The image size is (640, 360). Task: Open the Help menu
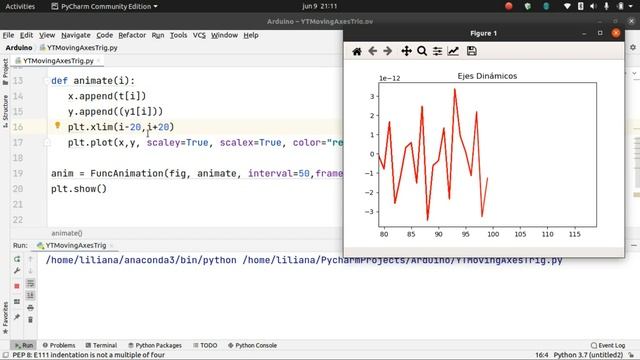coord(251,35)
